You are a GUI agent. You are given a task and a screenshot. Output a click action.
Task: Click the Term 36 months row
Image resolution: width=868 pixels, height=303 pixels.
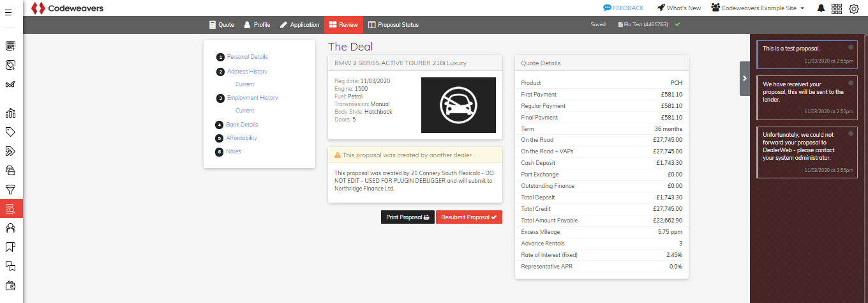click(602, 129)
